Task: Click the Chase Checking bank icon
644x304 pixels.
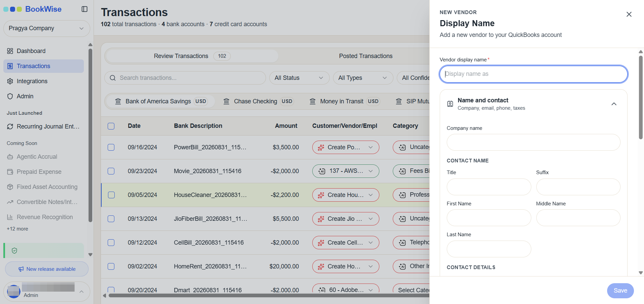Action: click(226, 101)
